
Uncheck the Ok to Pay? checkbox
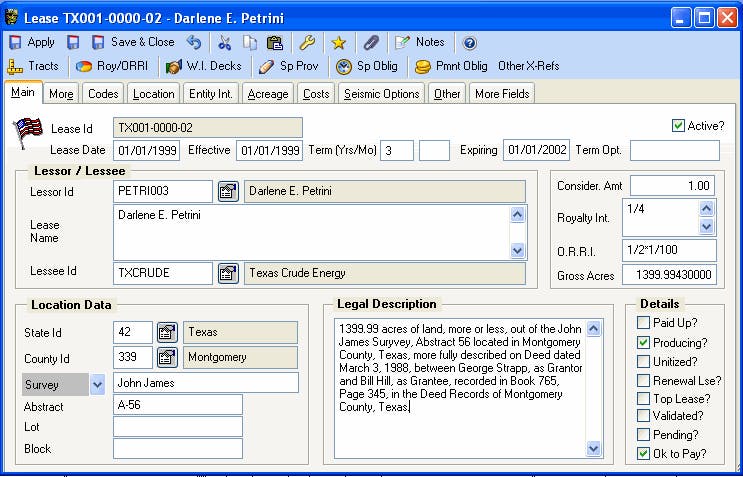tap(643, 453)
